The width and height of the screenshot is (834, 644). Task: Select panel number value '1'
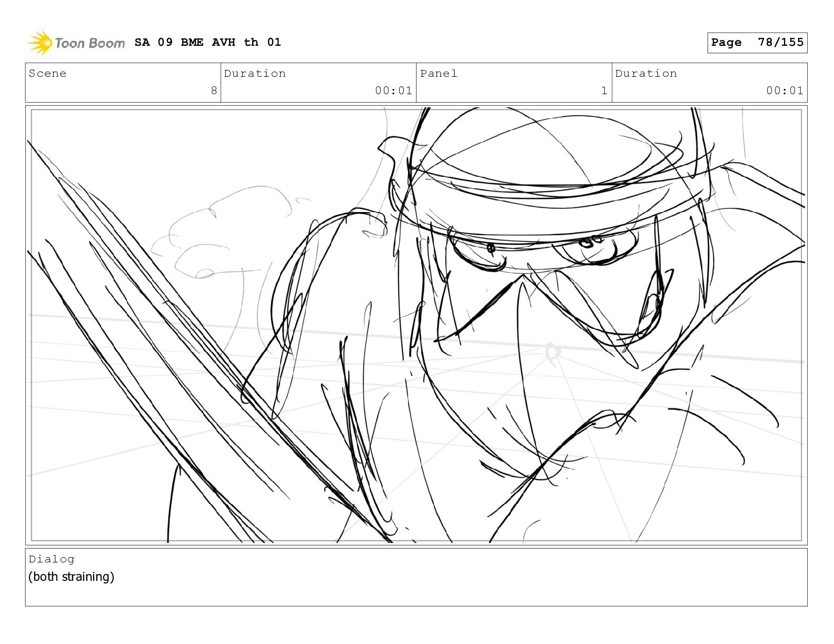tap(604, 90)
